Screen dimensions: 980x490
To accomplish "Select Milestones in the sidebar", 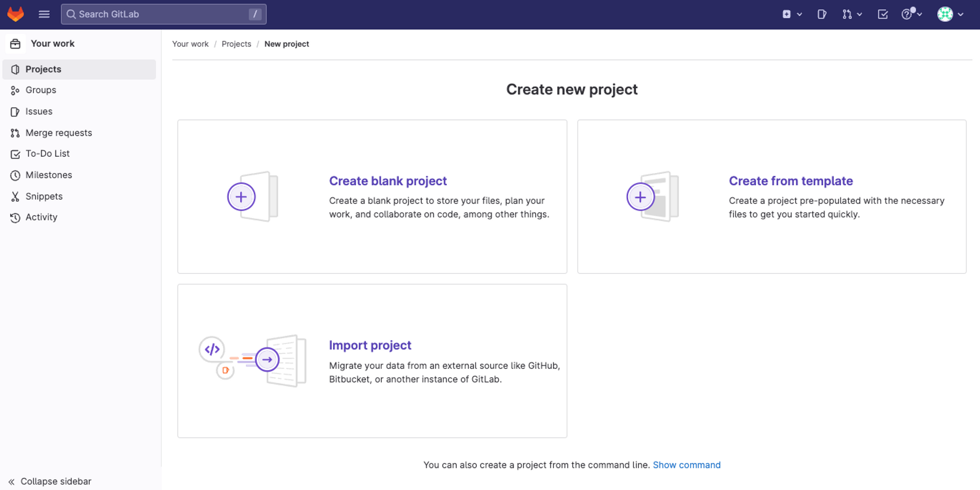I will point(79,175).
